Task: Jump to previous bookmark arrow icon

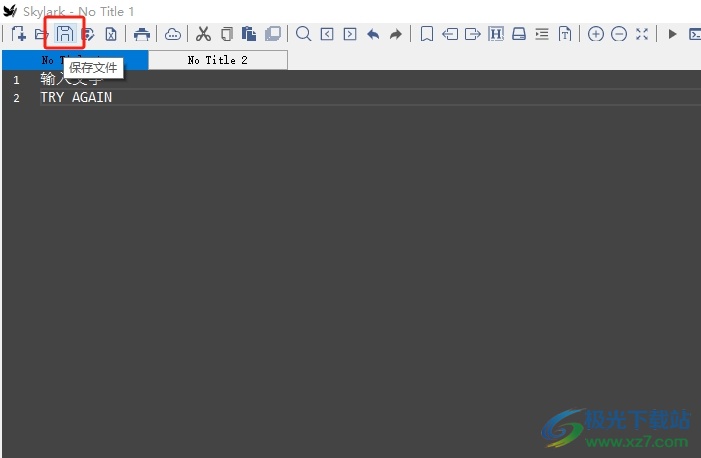Action: coord(450,34)
